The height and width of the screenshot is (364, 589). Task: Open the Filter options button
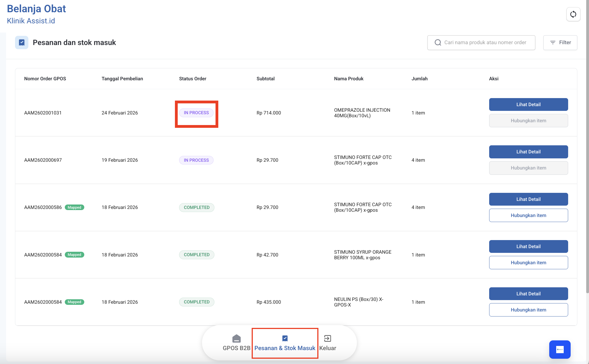pyautogui.click(x=560, y=43)
